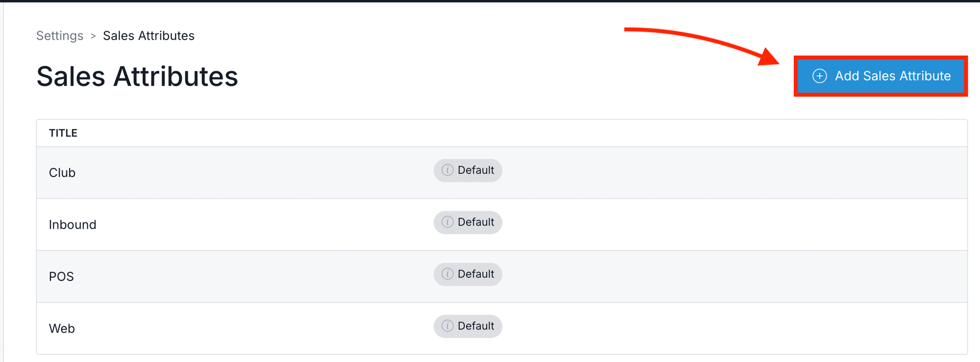Click the Default badge on the Club row
This screenshot has height=362, width=980.
coord(468,170)
